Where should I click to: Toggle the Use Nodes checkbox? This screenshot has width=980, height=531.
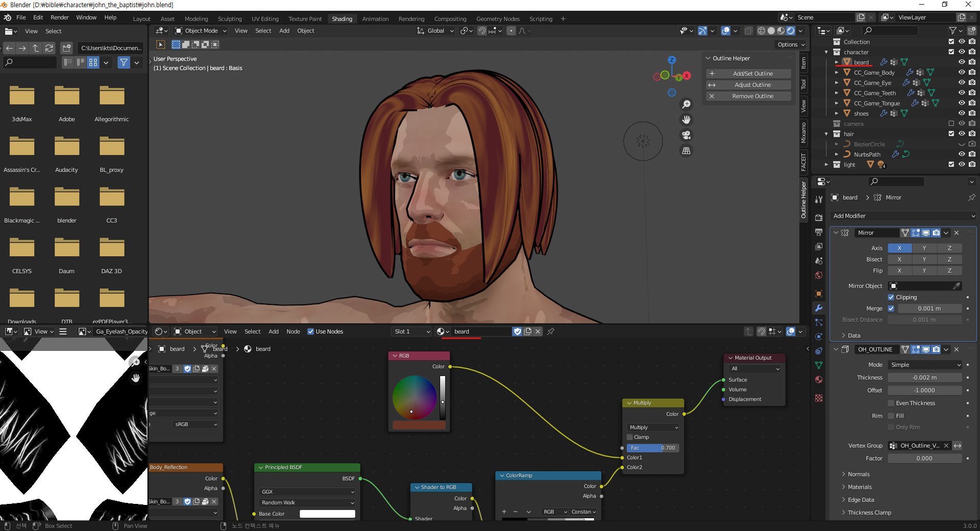(311, 331)
